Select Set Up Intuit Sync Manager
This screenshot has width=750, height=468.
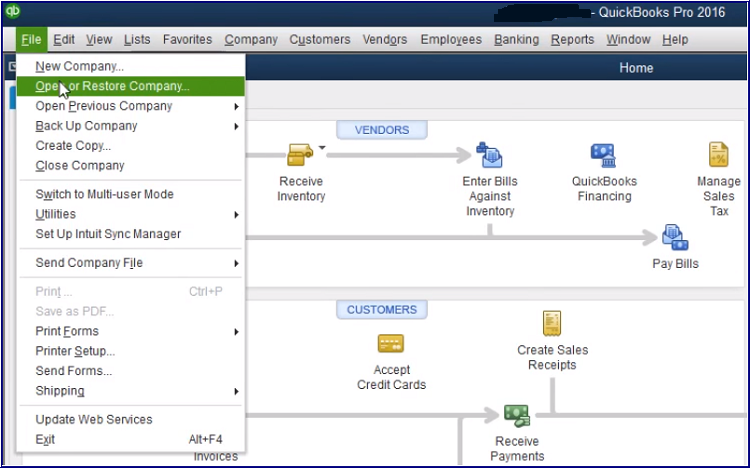[x=131, y=234]
